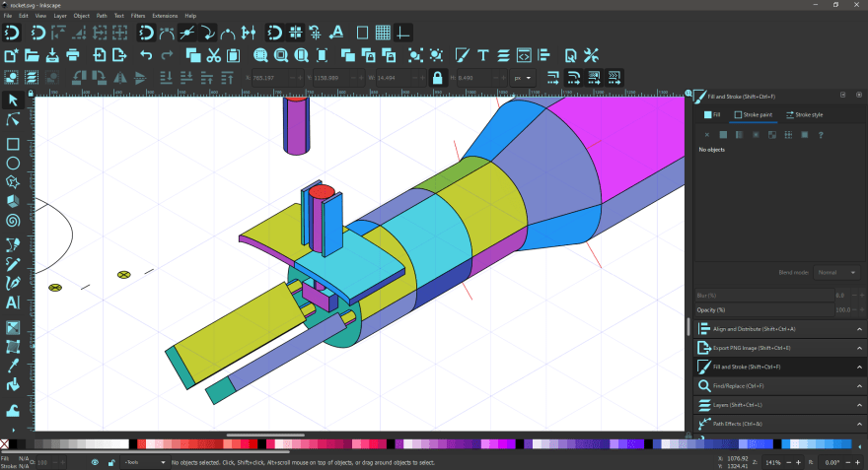Image resolution: width=868 pixels, height=470 pixels.
Task: Switch to the Fill tab
Action: [712, 115]
